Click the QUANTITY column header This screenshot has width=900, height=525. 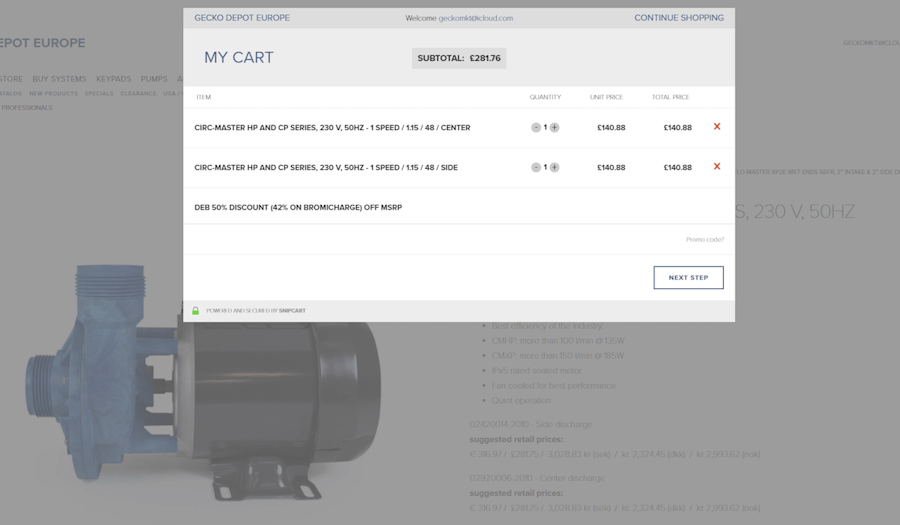545,97
